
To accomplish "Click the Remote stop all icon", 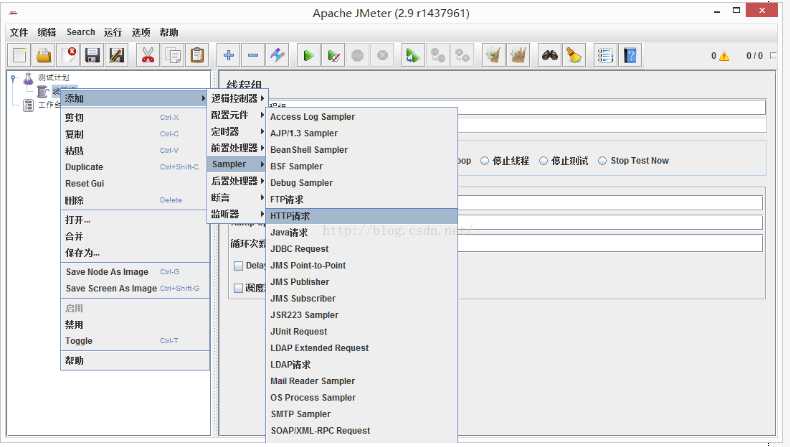I will (x=438, y=55).
